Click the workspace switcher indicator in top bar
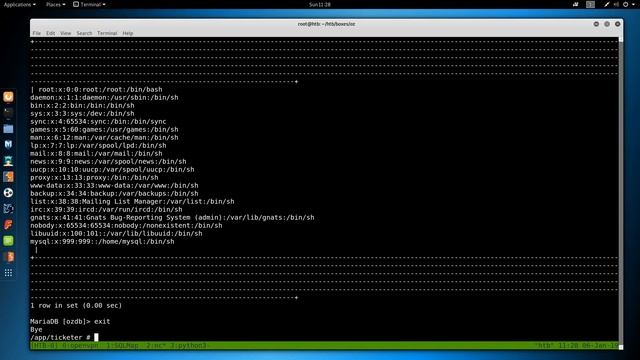 [x=590, y=4]
